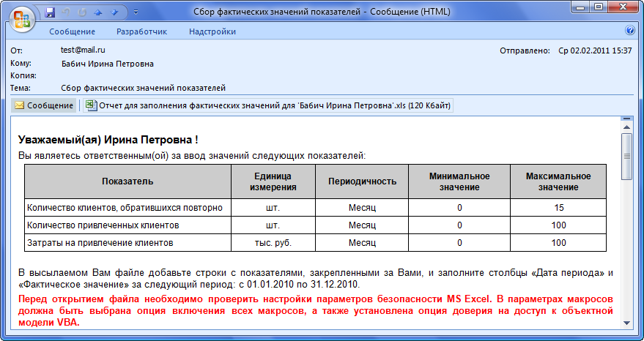Click the maximum value 15 cell
Screen dimensions: 644x341
[x=558, y=208]
